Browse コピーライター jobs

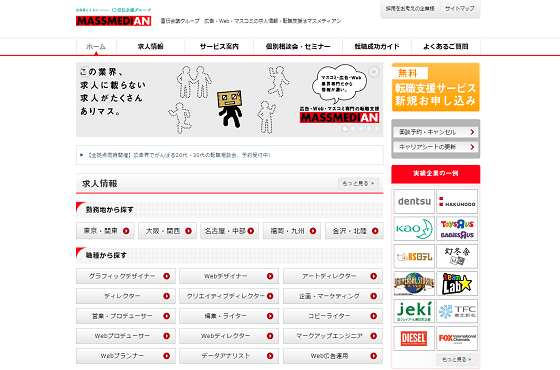(x=333, y=316)
